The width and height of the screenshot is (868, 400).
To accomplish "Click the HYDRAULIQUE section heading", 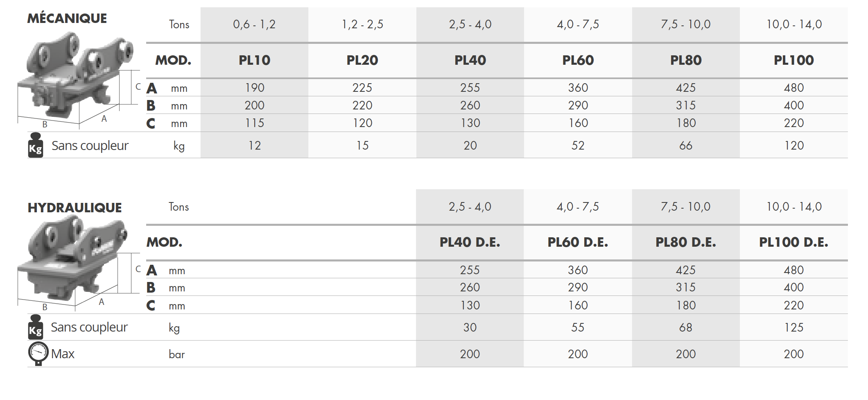I will 75,208.
